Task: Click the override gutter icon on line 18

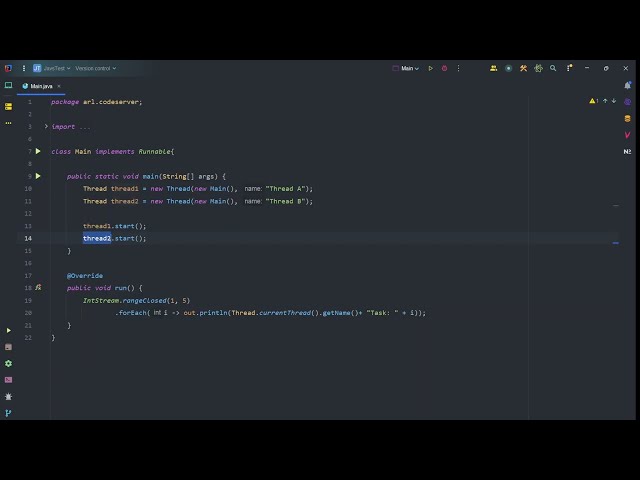Action: [x=38, y=287]
